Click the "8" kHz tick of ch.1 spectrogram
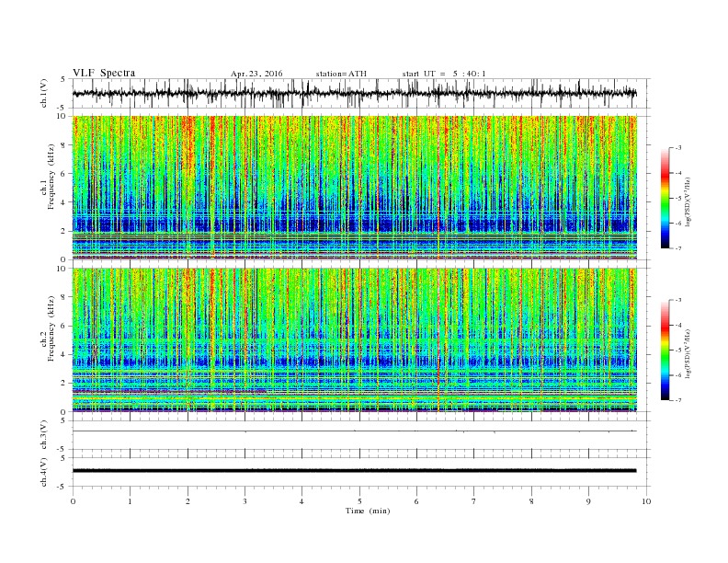728x563 pixels. click(x=64, y=145)
